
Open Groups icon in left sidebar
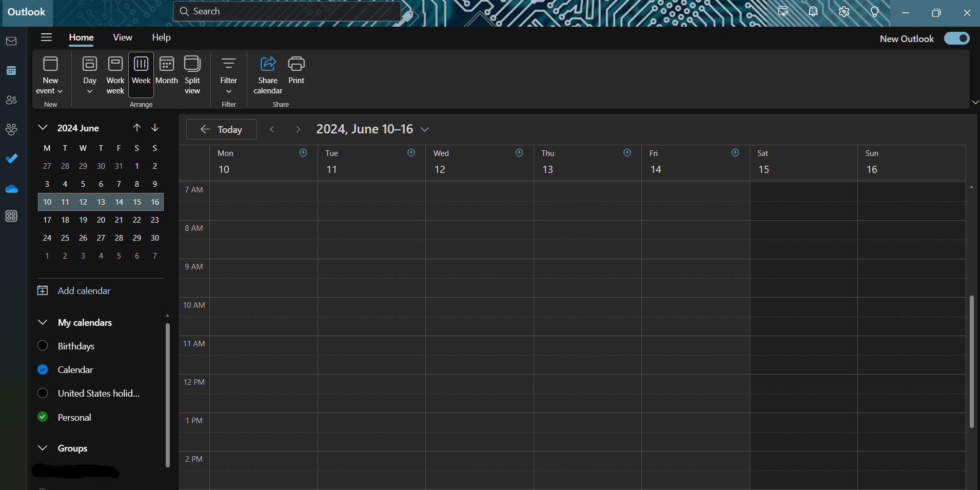point(11,129)
